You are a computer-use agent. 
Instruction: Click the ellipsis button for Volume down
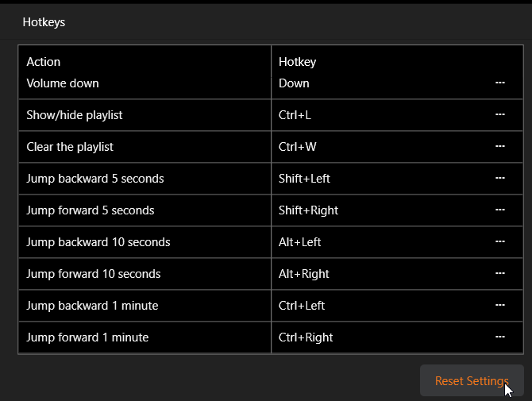[x=500, y=83]
